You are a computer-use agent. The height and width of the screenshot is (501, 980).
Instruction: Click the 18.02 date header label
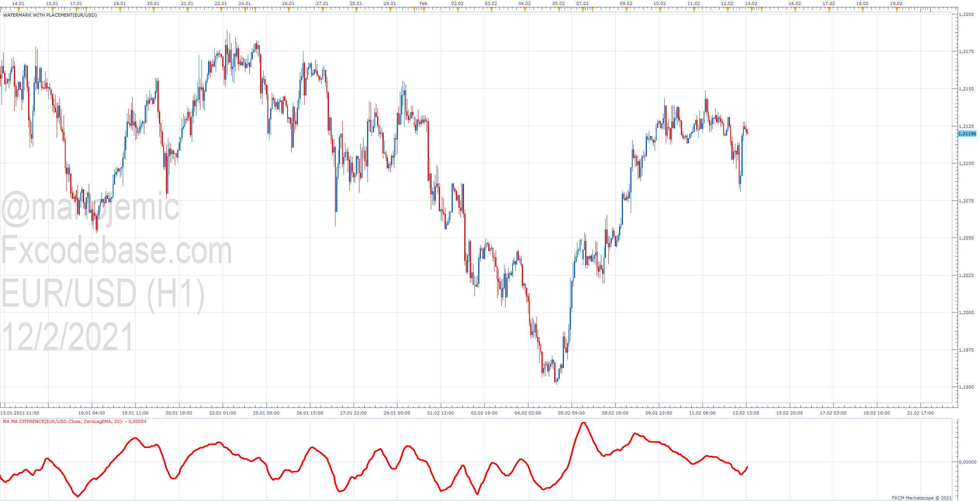pos(862,3)
